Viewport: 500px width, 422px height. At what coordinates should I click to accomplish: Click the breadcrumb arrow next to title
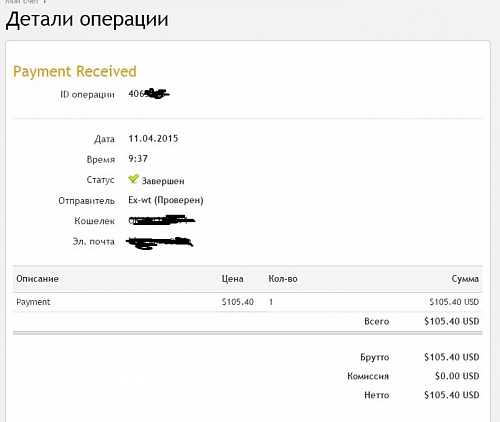click(45, 2)
